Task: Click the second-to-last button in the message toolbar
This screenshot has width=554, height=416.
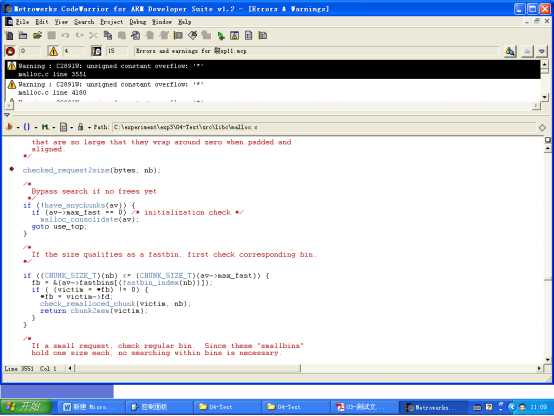Action: click(x=527, y=52)
